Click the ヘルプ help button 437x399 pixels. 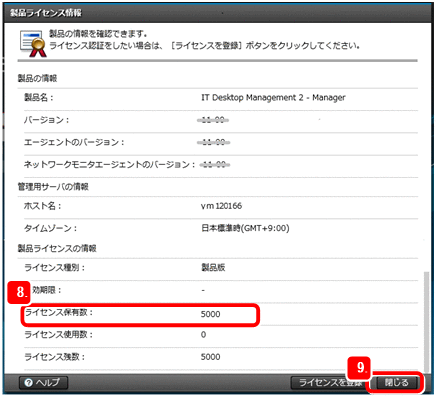pos(43,382)
